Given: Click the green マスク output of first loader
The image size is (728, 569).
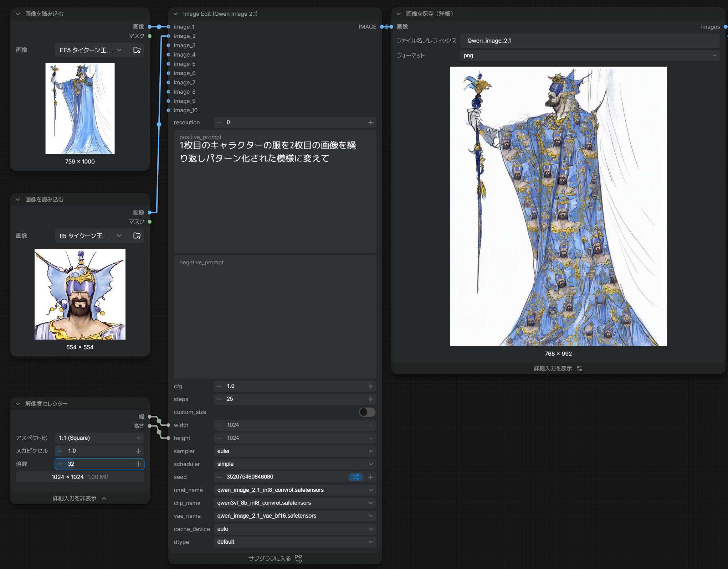Looking at the screenshot, I should pos(150,36).
